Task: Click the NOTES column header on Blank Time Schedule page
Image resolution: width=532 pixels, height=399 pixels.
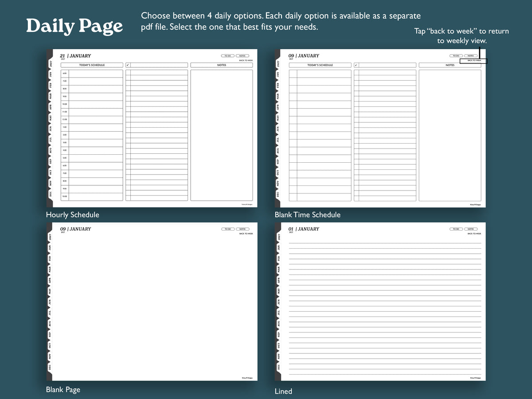Action: pos(450,65)
